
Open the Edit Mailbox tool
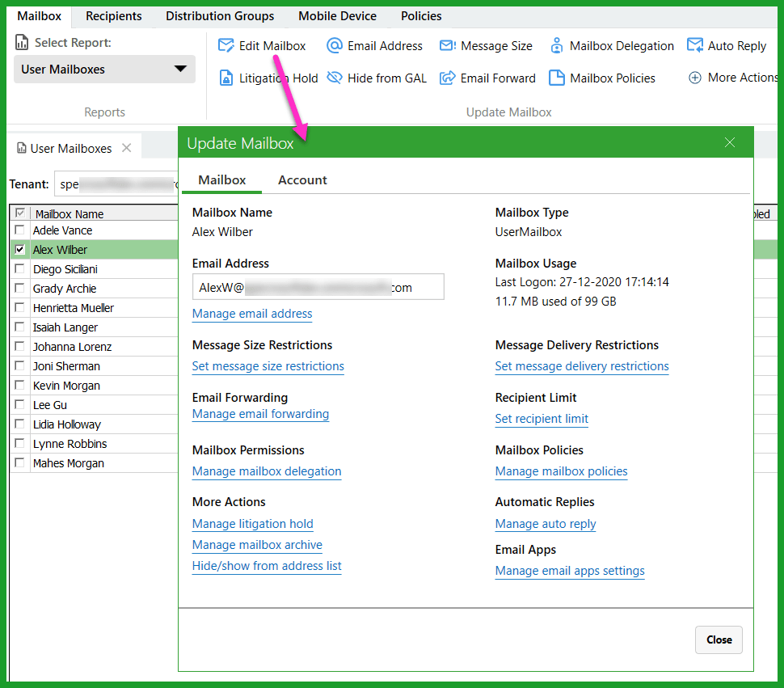coord(262,45)
